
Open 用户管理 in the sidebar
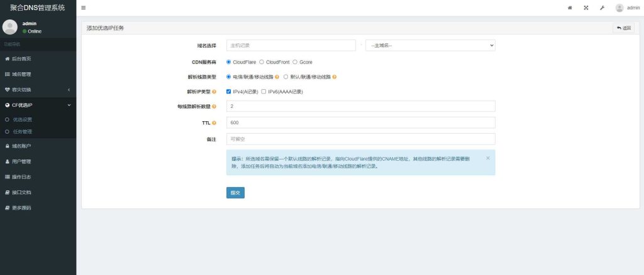point(38,161)
